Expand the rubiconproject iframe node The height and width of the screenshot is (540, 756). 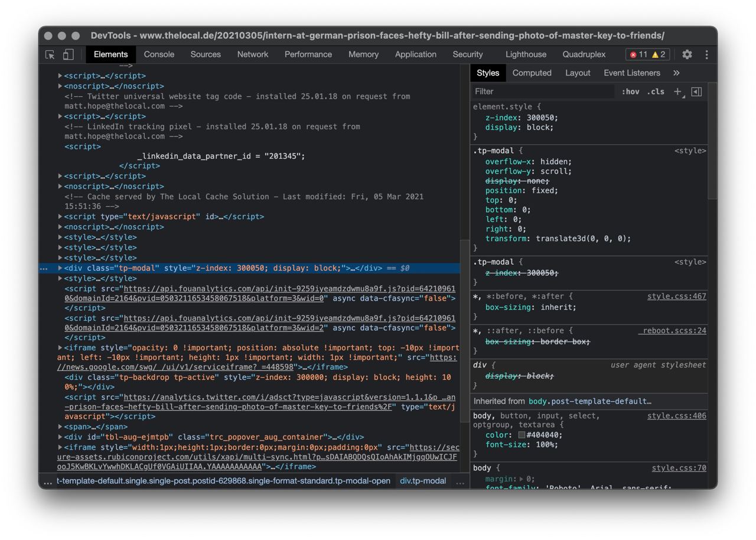[x=60, y=447]
